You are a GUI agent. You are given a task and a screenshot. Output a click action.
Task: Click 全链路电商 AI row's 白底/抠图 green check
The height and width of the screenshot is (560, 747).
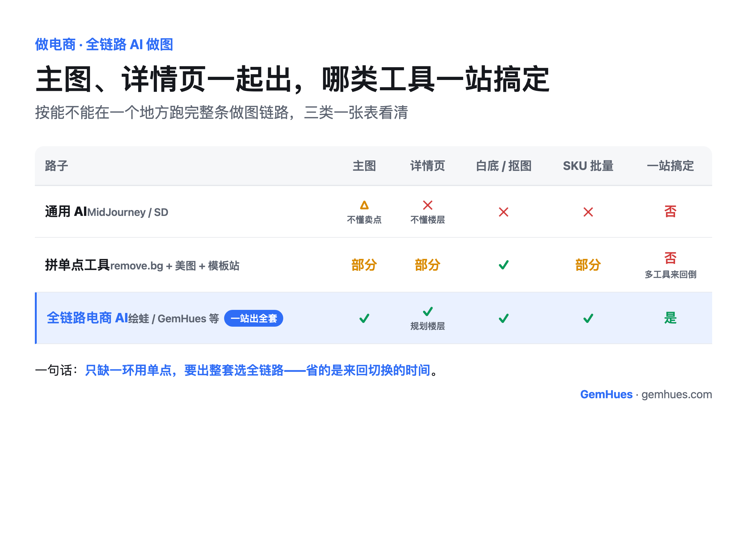(504, 318)
